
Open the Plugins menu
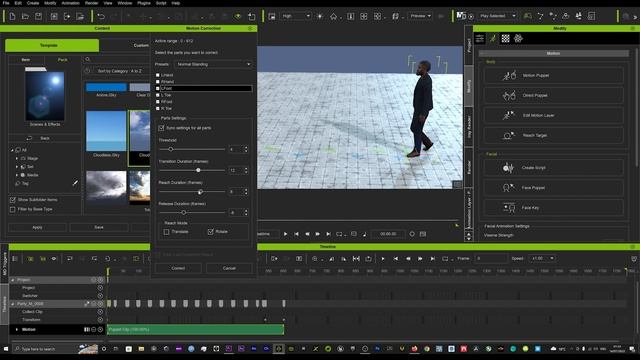tap(144, 3)
